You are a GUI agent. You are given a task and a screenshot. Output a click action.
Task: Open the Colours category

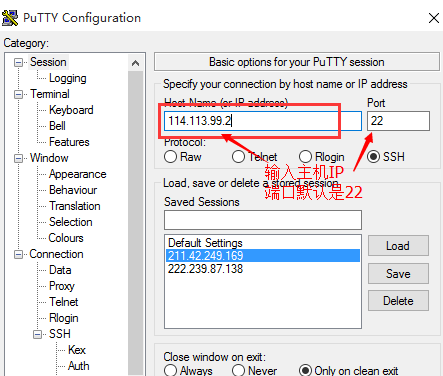(x=66, y=238)
